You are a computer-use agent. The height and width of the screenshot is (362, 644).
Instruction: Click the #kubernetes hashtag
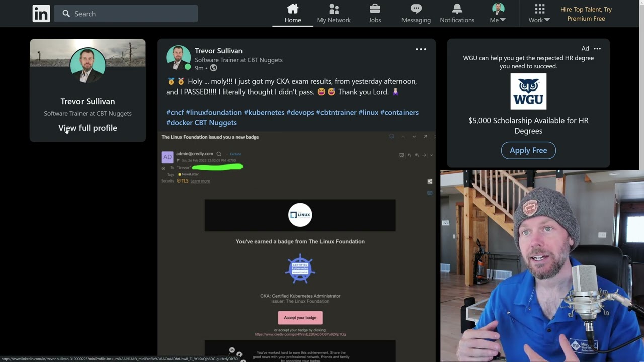click(264, 112)
